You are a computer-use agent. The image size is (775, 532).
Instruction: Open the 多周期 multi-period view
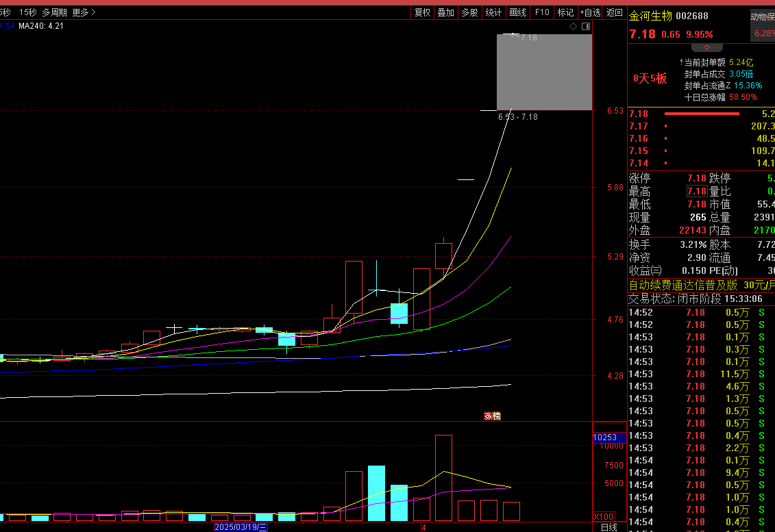pos(54,12)
